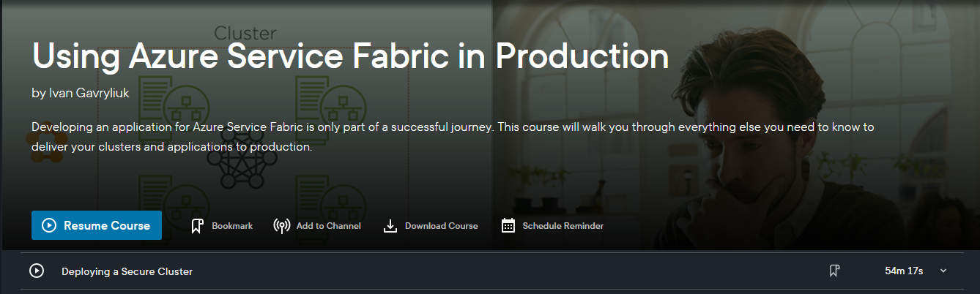Click the Using Azure Service Fabric title
This screenshot has width=980, height=294.
point(350,57)
